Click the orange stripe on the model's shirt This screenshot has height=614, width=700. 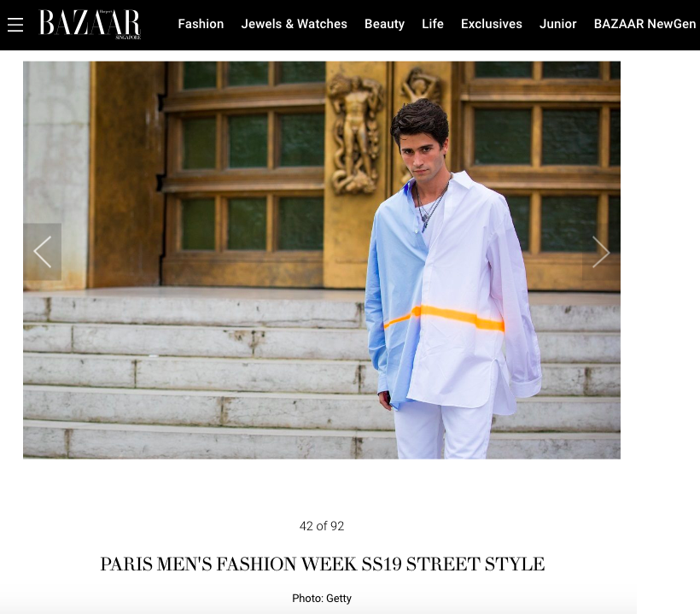(x=444, y=318)
